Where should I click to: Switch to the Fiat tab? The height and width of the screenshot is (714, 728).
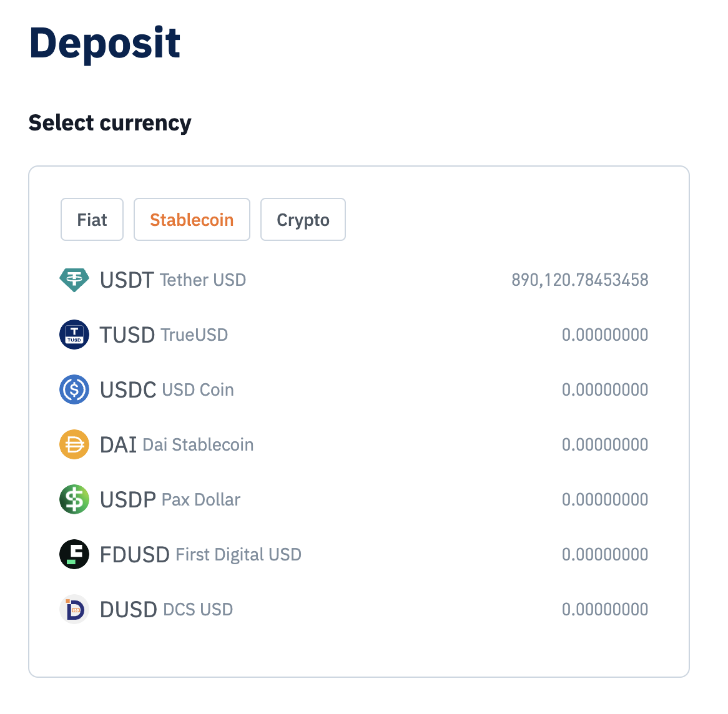[x=92, y=220]
